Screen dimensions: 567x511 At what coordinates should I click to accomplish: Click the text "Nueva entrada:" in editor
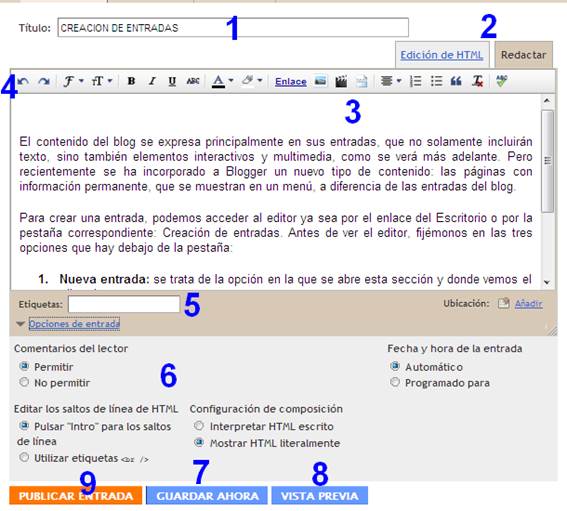coord(104,279)
